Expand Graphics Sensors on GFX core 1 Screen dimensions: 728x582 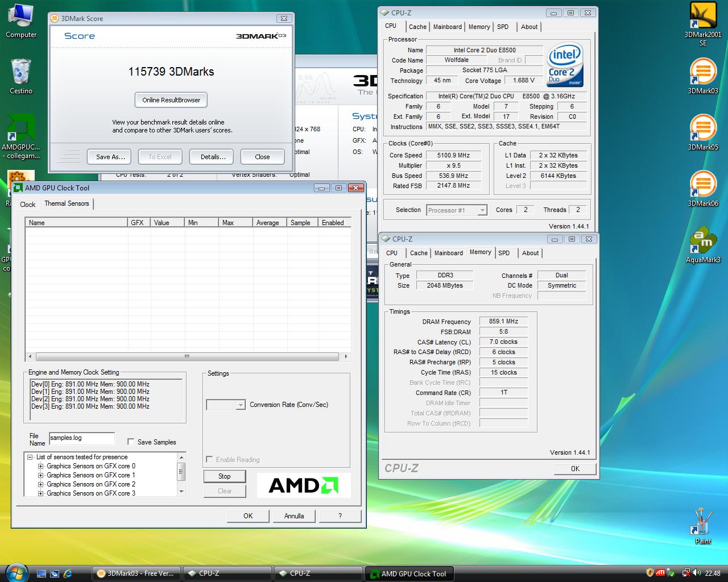[x=40, y=475]
